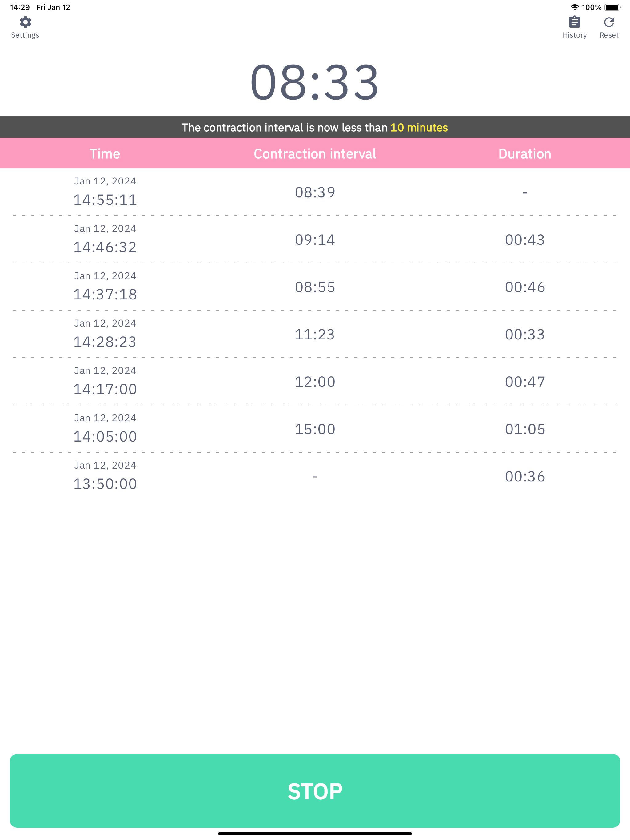Open the History clipboard icon
The image size is (630, 840).
574,22
